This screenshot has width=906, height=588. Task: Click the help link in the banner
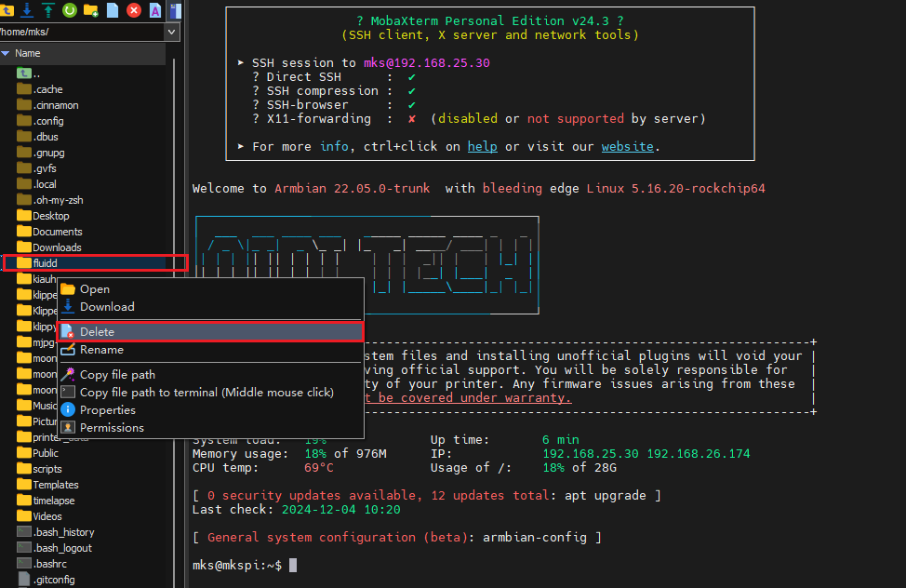[x=482, y=146]
